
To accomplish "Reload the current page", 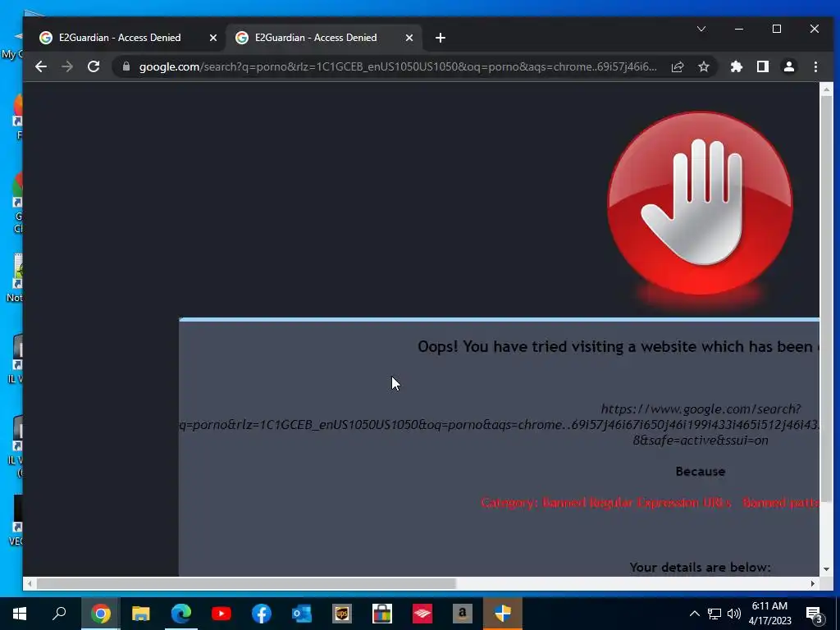I will (94, 66).
